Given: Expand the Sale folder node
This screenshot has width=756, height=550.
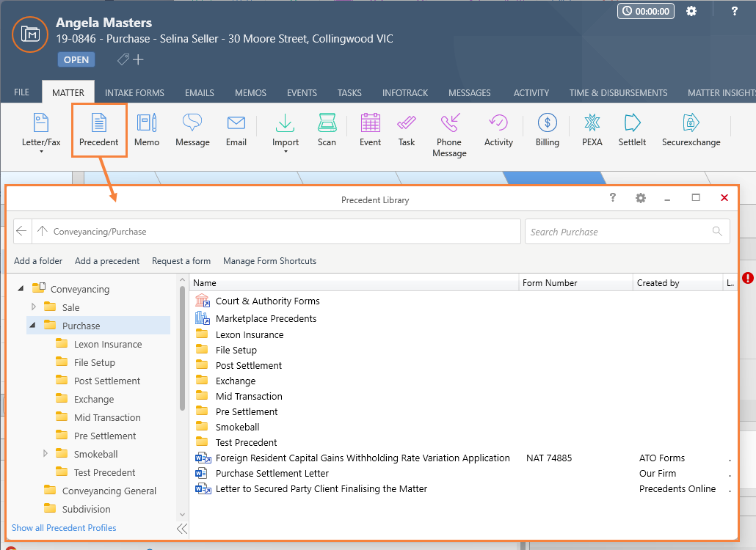Looking at the screenshot, I should click(x=33, y=307).
